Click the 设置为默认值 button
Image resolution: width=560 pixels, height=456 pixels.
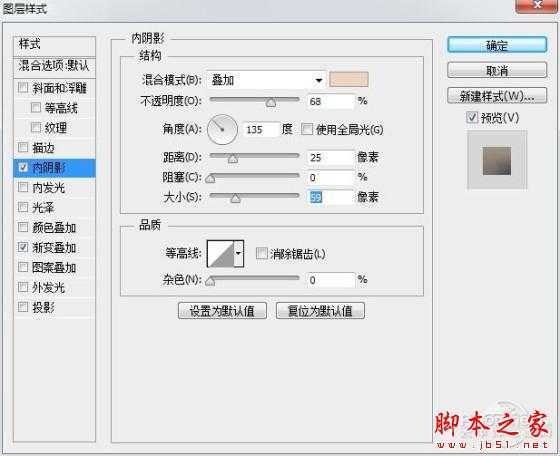(222, 311)
